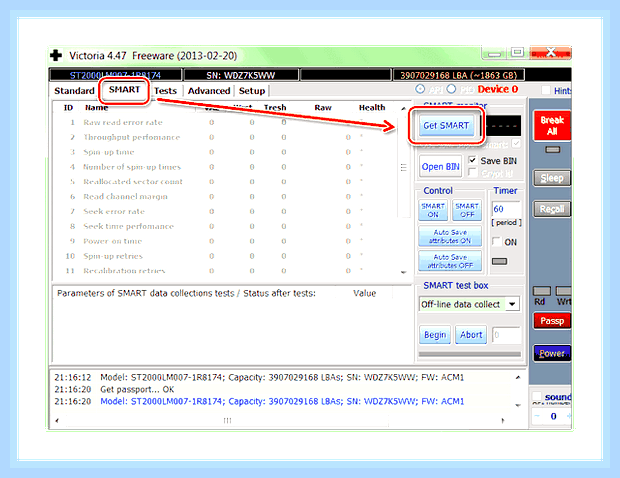620x478 pixels.
Task: Toggle the sound checkbox
Action: point(537,396)
